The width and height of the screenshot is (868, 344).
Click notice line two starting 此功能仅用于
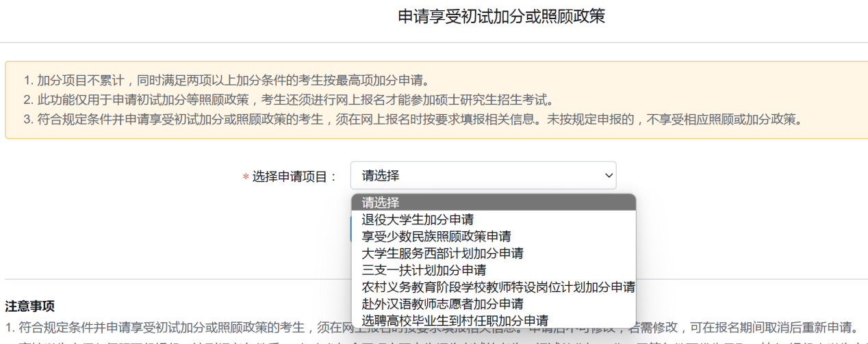(288, 100)
